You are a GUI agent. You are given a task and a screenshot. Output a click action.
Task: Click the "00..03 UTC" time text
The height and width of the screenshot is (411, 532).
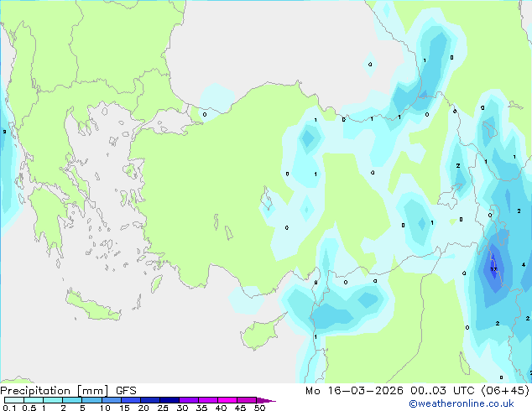point(442,391)
